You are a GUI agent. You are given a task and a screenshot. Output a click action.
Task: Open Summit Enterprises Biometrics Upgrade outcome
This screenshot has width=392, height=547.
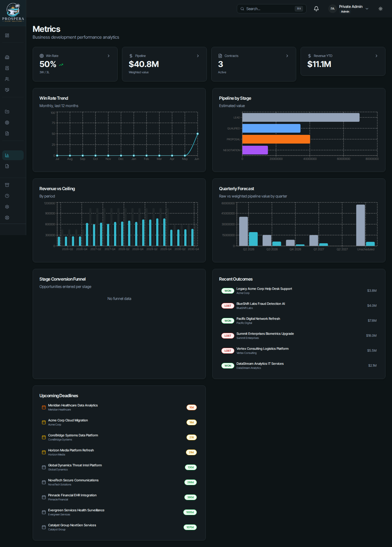299,336
